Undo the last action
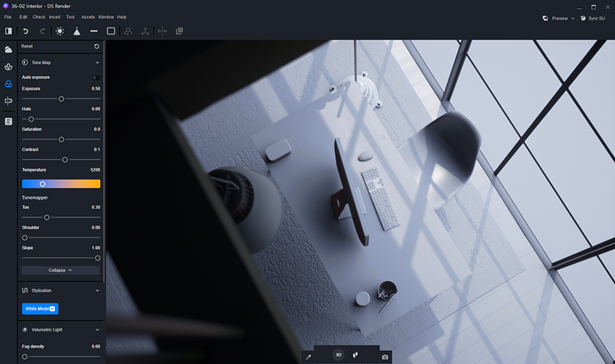The height and width of the screenshot is (364, 615). tap(25, 31)
